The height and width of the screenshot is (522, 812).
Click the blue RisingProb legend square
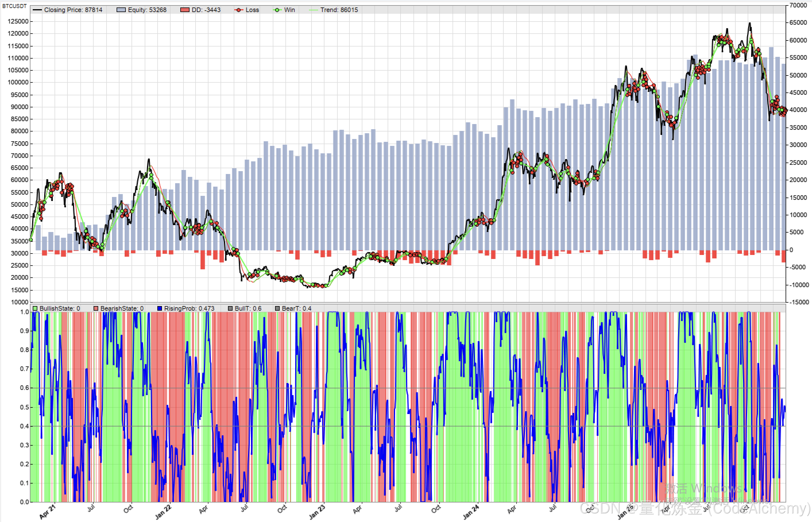[160, 308]
